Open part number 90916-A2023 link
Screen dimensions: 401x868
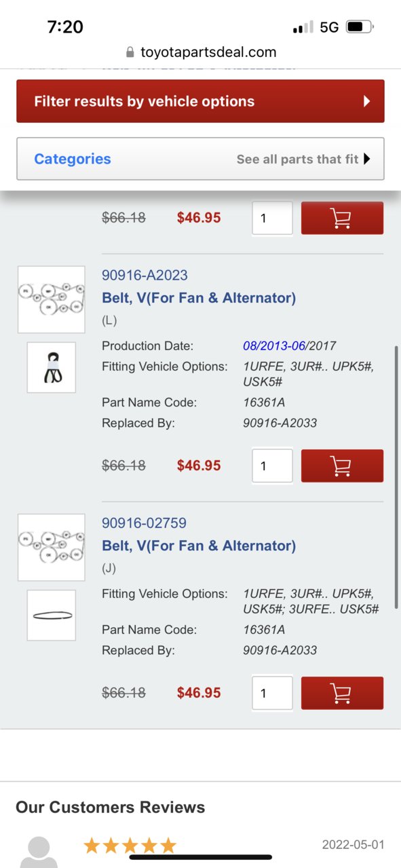(145, 275)
